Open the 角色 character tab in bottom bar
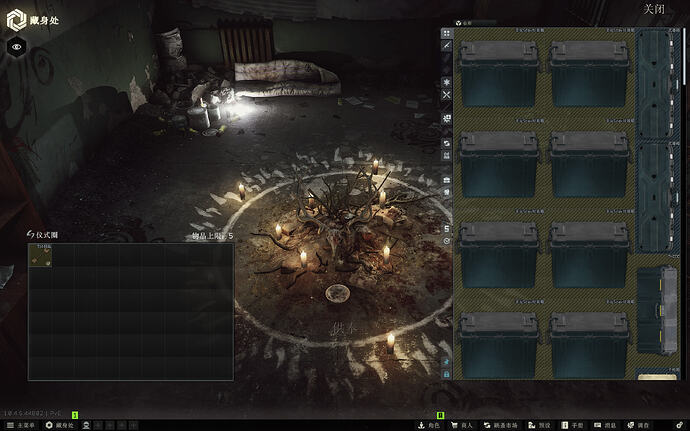This screenshot has height=431, width=690. pos(429,425)
